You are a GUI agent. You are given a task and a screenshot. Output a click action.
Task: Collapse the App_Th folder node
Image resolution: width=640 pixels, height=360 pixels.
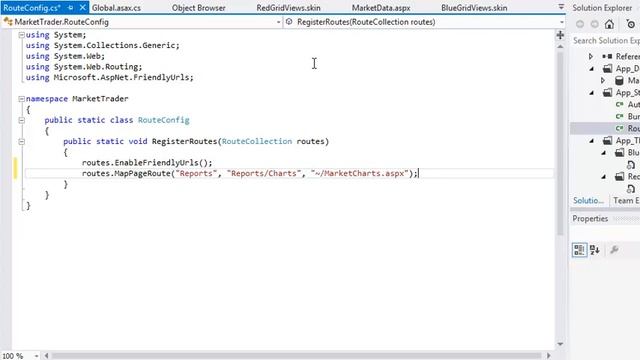click(x=591, y=141)
